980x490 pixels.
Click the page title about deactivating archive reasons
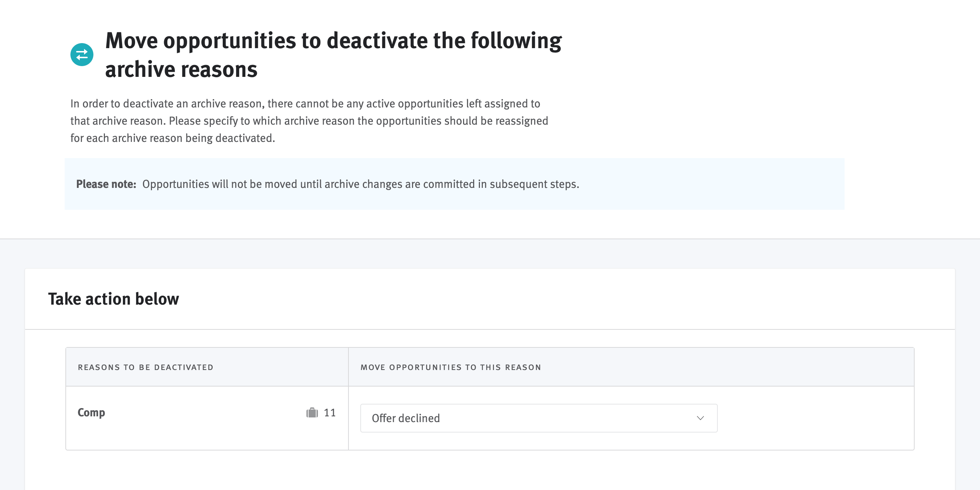coord(333,53)
